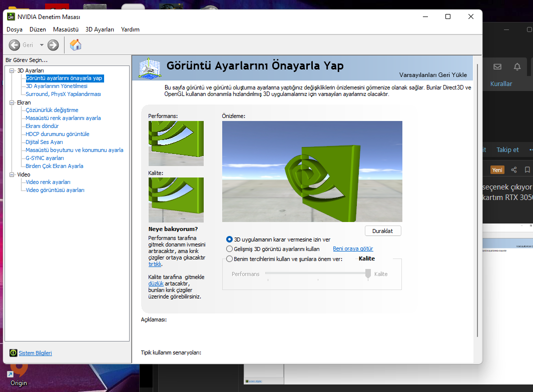Click the mail icon in background window
Image resolution: width=533 pixels, height=392 pixels.
coord(497,66)
